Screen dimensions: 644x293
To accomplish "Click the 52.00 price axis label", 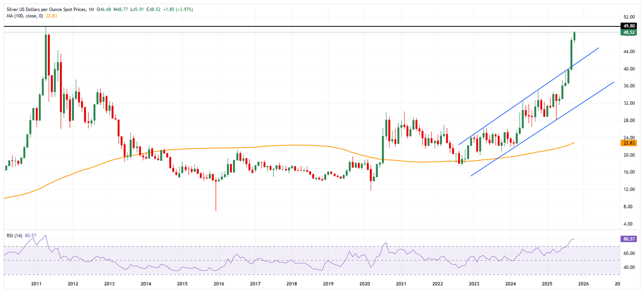I will pos(628,17).
